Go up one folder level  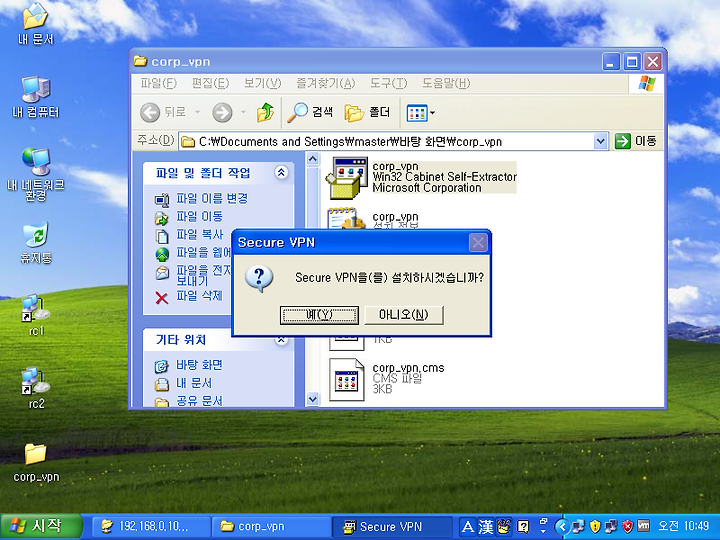tap(265, 112)
